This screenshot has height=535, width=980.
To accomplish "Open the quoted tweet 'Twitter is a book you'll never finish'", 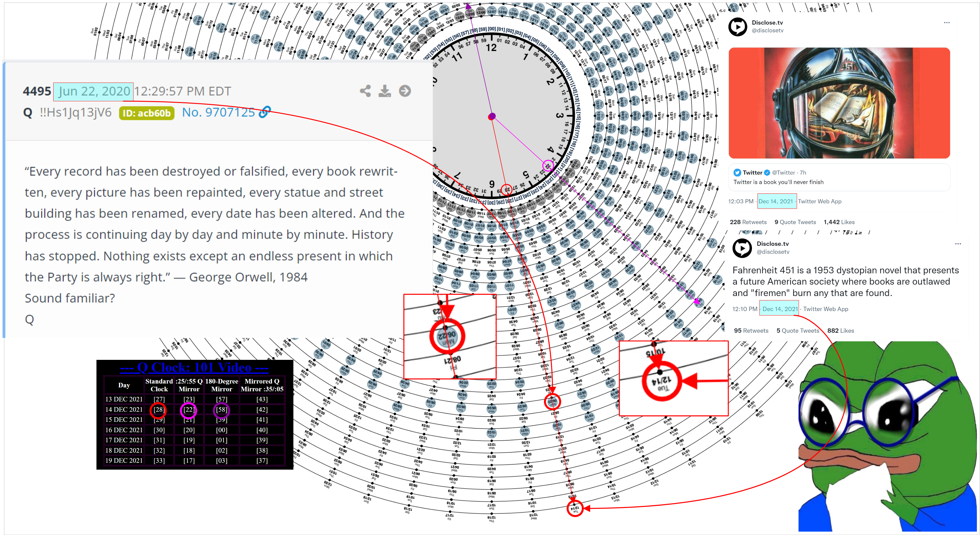I will [839, 177].
